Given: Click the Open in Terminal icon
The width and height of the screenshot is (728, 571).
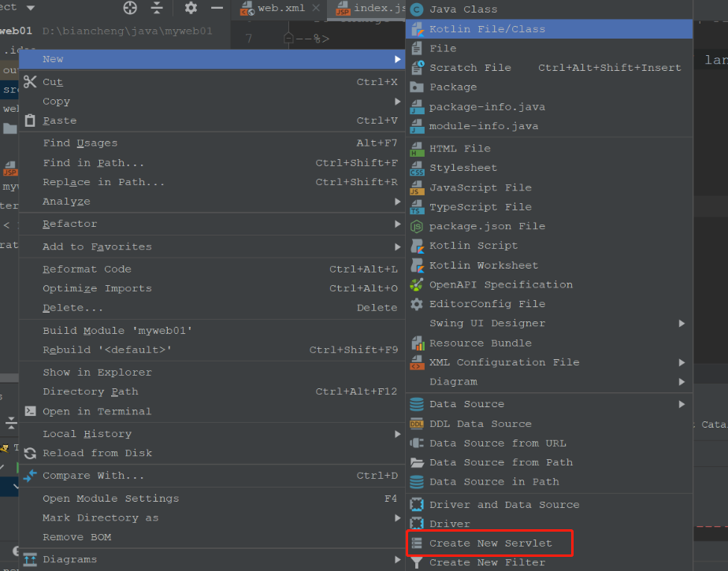Looking at the screenshot, I should coord(30,411).
